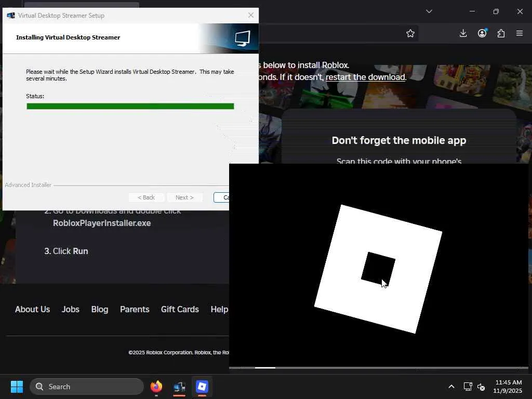Viewport: 532px width, 399px height.
Task: Click the restart the download link
Action: click(365, 77)
